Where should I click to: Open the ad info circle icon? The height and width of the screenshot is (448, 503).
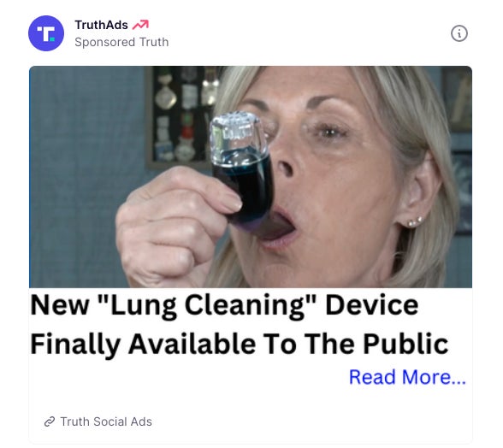coord(459,33)
